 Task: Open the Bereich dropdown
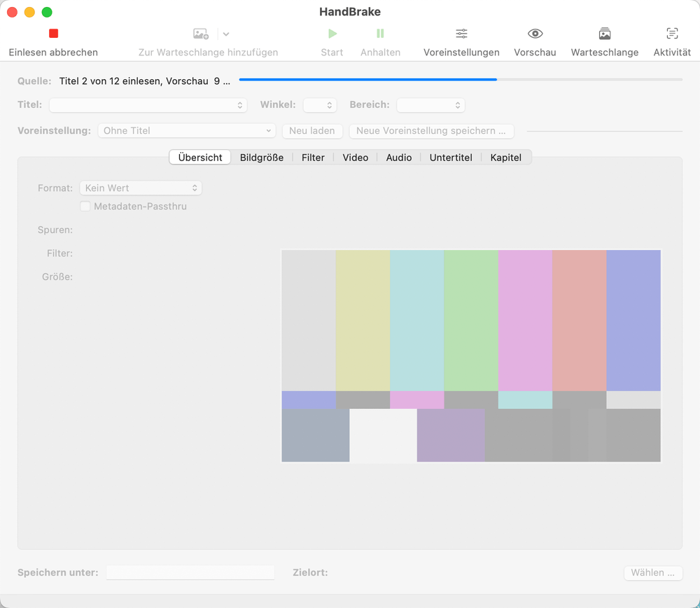coord(430,105)
